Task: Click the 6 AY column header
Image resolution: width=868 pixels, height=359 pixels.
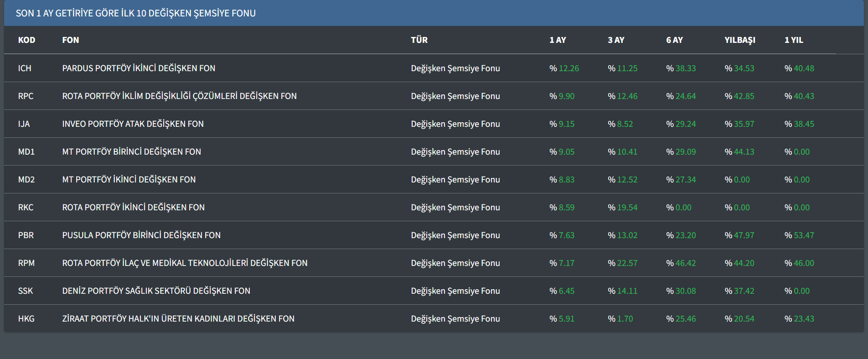Action: pos(674,40)
